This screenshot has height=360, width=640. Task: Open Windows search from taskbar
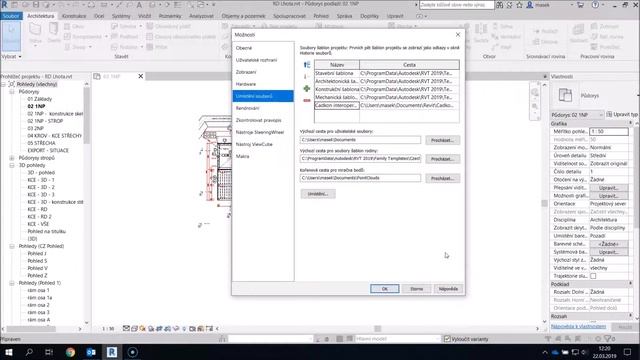(29, 352)
